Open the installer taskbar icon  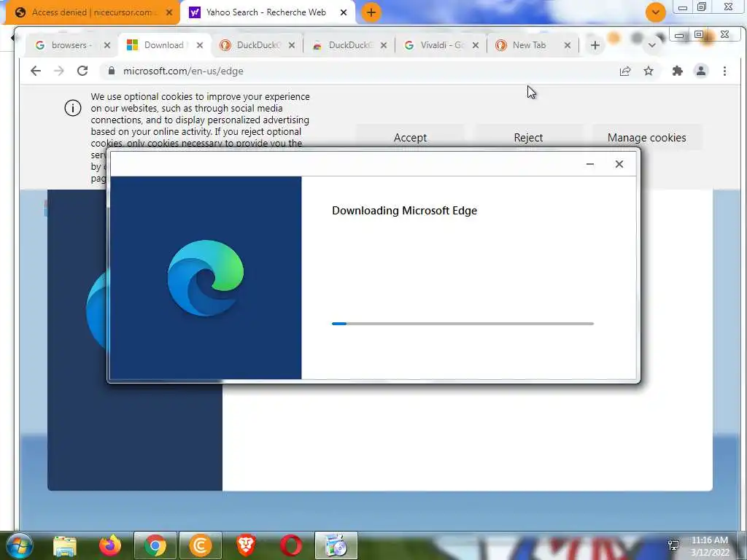pos(336,545)
